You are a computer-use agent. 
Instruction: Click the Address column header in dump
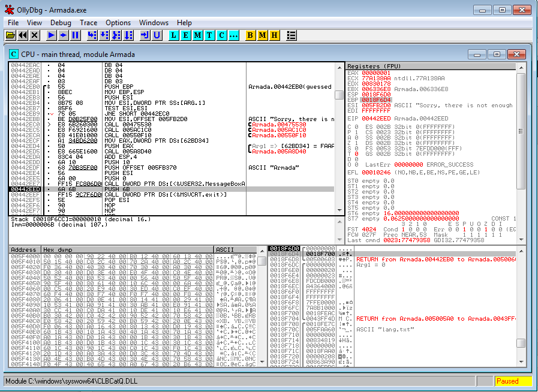(x=23, y=249)
